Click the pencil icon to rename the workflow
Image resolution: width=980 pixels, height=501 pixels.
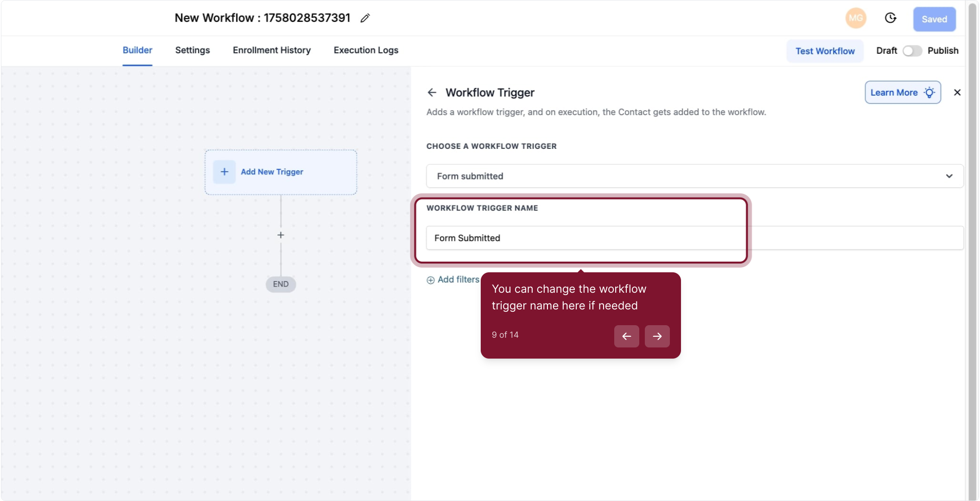click(x=365, y=18)
